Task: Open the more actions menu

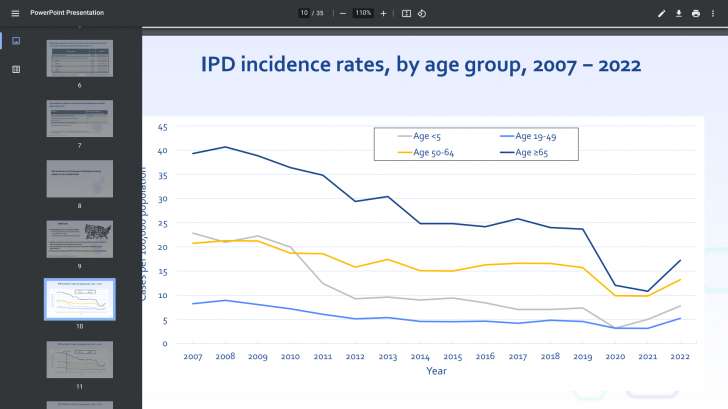Action: tap(713, 13)
